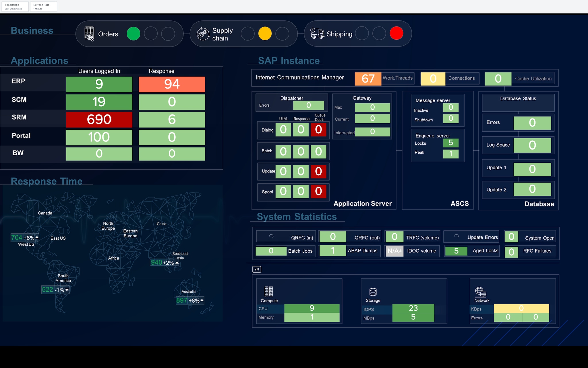588x368 pixels.
Task: Toggle the Orders green status indicator
Action: click(x=134, y=34)
